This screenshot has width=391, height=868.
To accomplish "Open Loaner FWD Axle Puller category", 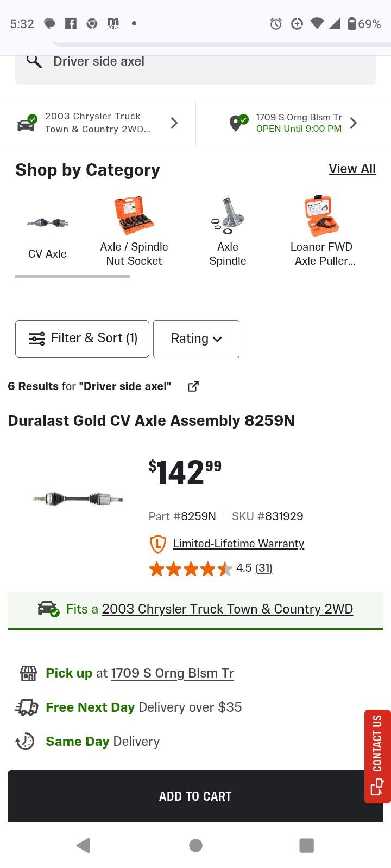I will pyautogui.click(x=322, y=216).
